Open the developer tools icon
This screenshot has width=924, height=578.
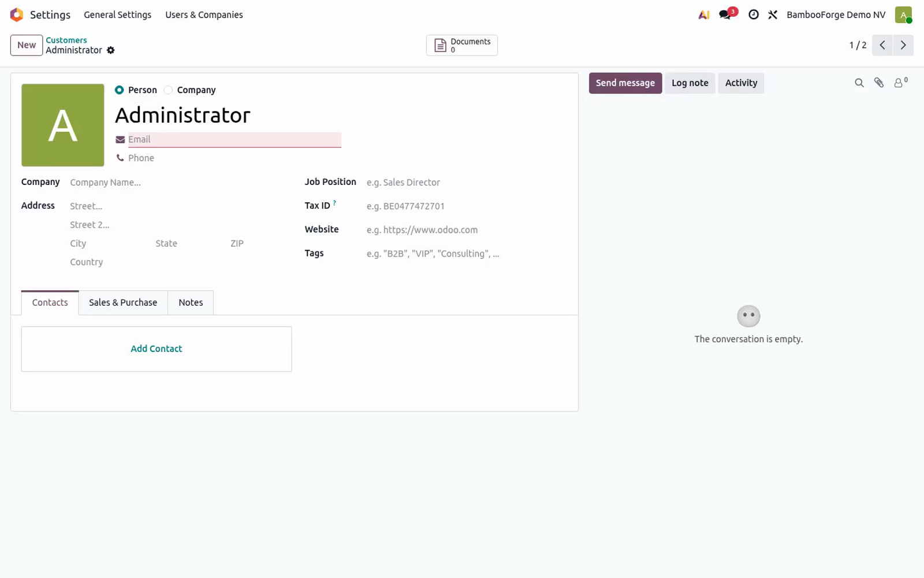773,15
